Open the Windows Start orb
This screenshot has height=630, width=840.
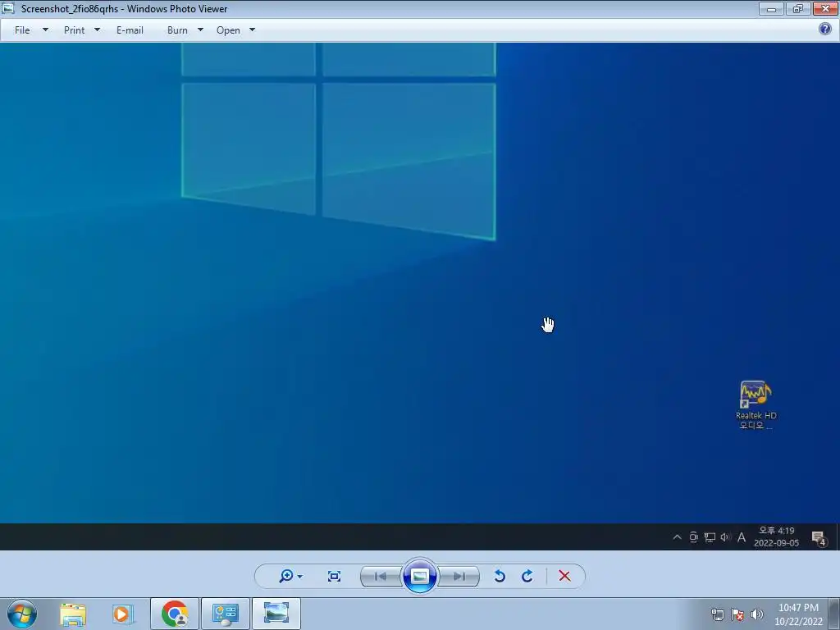click(22, 614)
